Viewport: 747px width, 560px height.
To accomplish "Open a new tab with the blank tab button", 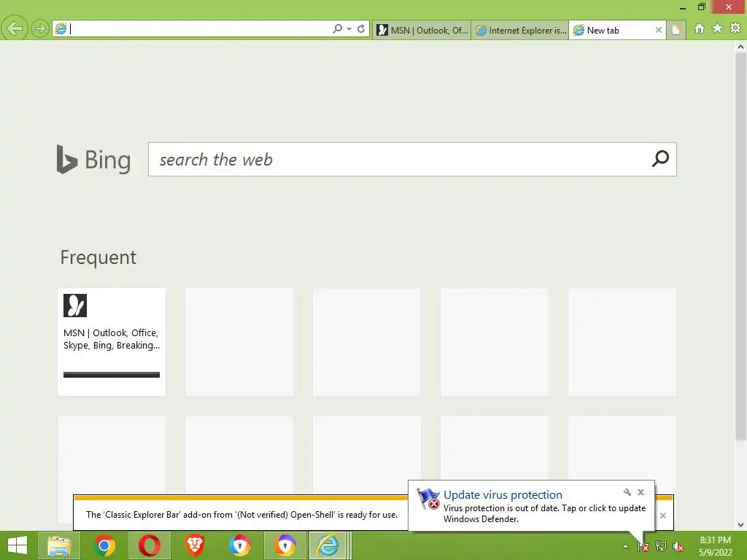I will (676, 30).
